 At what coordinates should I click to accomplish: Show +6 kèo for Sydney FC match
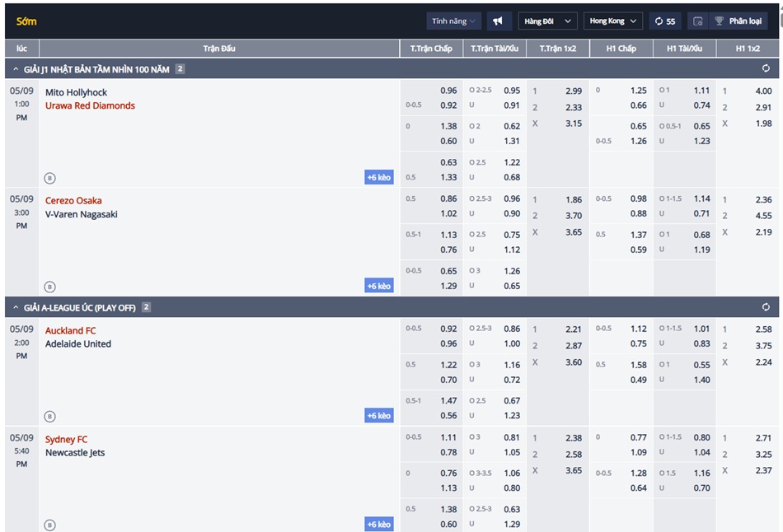click(x=379, y=524)
